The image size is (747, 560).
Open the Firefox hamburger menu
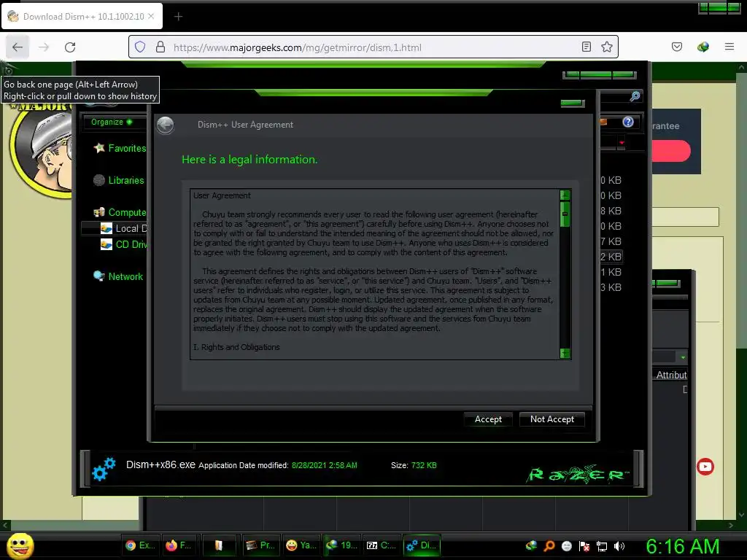pos(729,47)
